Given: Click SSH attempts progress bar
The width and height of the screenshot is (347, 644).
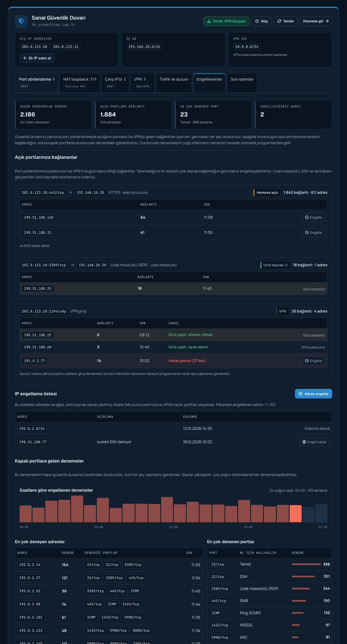Looking at the screenshot, I should point(303,577).
